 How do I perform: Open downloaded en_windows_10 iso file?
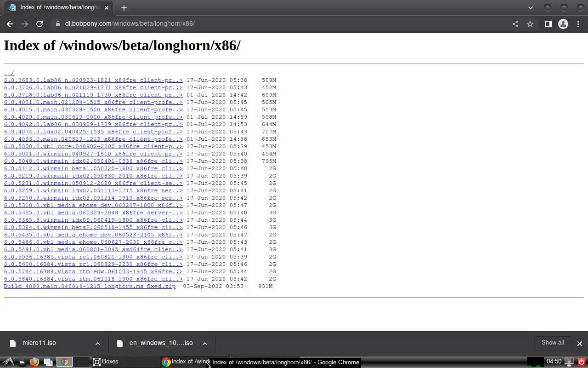pos(161,343)
